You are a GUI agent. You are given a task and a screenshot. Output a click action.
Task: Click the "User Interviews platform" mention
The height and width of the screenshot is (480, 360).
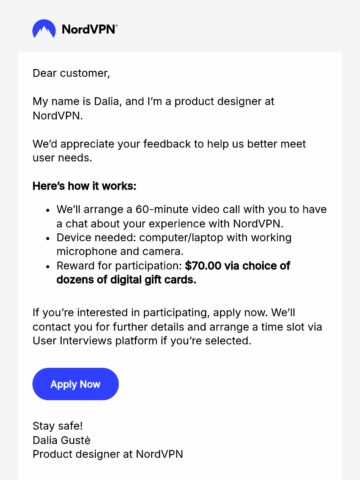pyautogui.click(x=95, y=341)
